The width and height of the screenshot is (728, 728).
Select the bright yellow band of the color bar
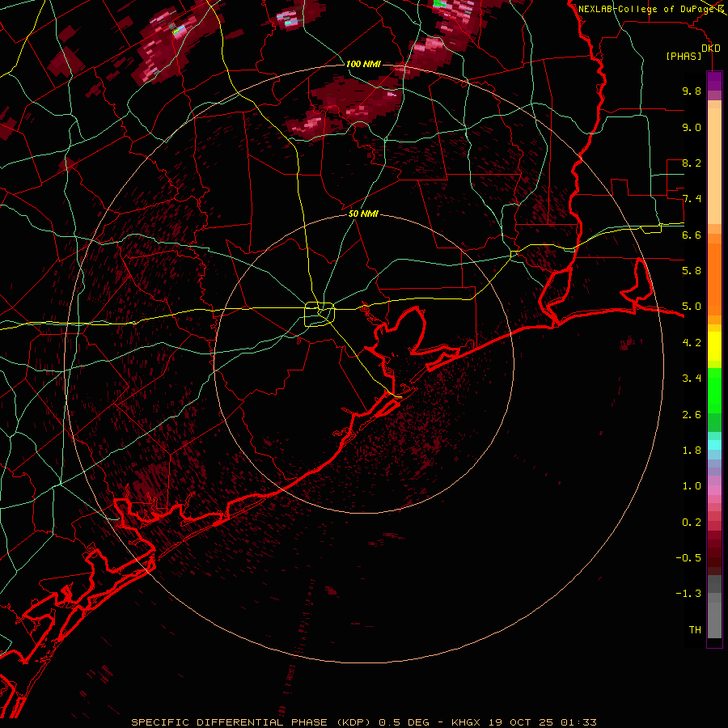(714, 346)
